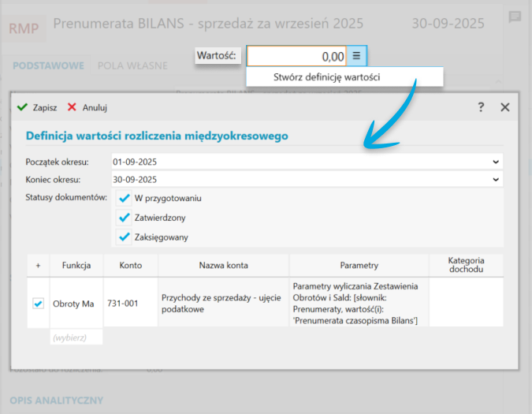Click the Parametry cell for account 731-001
532x414 pixels.
point(359,303)
